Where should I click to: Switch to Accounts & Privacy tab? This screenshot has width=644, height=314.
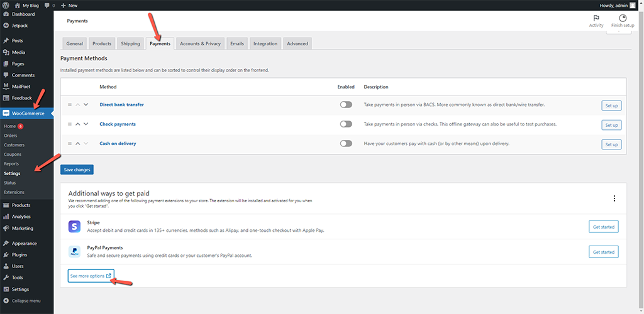201,43
